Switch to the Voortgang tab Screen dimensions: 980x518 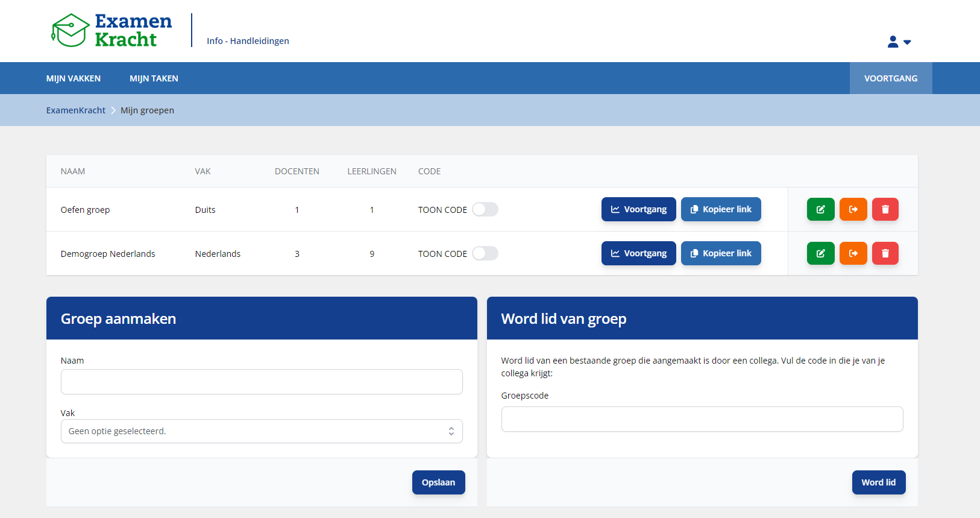pyautogui.click(x=890, y=78)
